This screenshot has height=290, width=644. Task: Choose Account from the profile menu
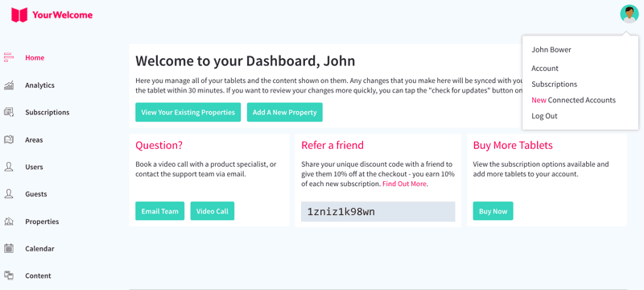tap(545, 68)
